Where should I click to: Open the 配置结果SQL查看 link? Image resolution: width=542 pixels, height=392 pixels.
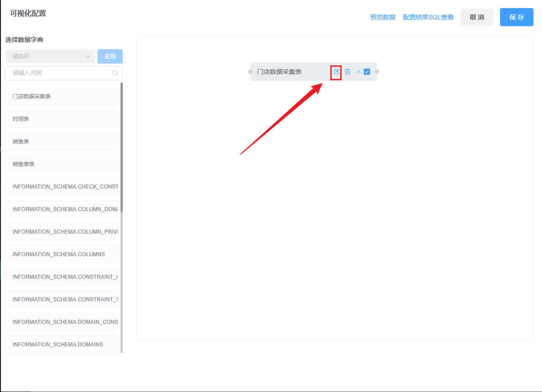tap(428, 17)
